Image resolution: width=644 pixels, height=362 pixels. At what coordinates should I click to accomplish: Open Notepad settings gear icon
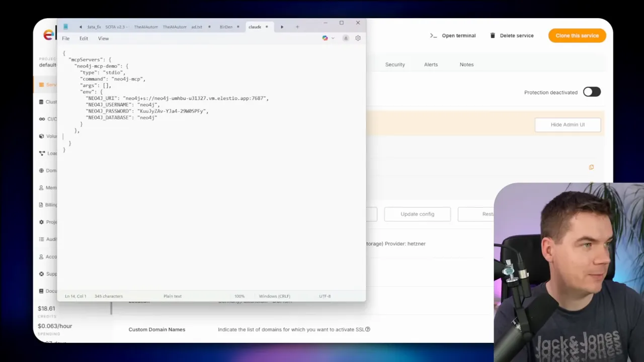click(358, 38)
